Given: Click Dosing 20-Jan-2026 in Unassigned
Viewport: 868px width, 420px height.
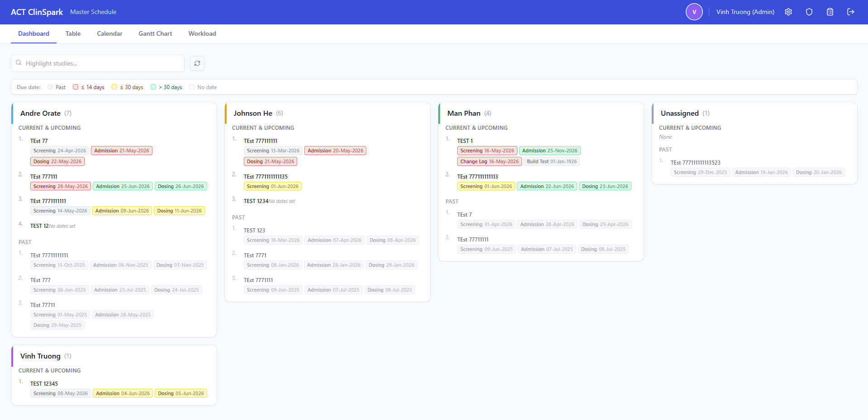Looking at the screenshot, I should [x=819, y=172].
